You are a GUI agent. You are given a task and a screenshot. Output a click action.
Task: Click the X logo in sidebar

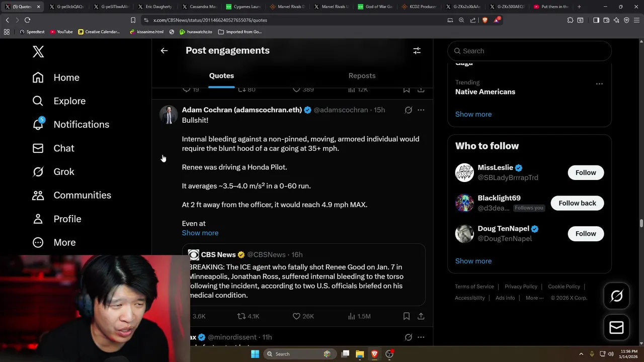(38, 51)
